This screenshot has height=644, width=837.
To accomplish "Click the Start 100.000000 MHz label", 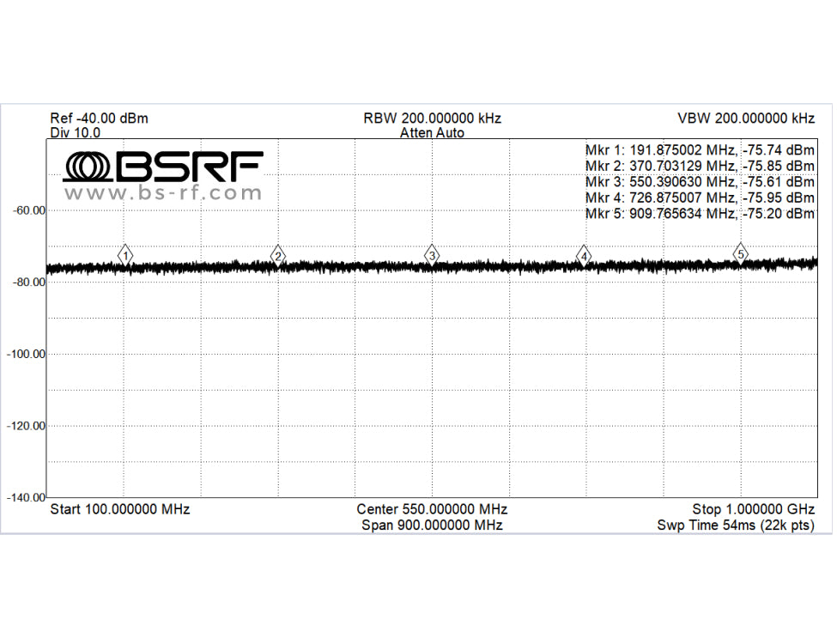I will click(120, 509).
